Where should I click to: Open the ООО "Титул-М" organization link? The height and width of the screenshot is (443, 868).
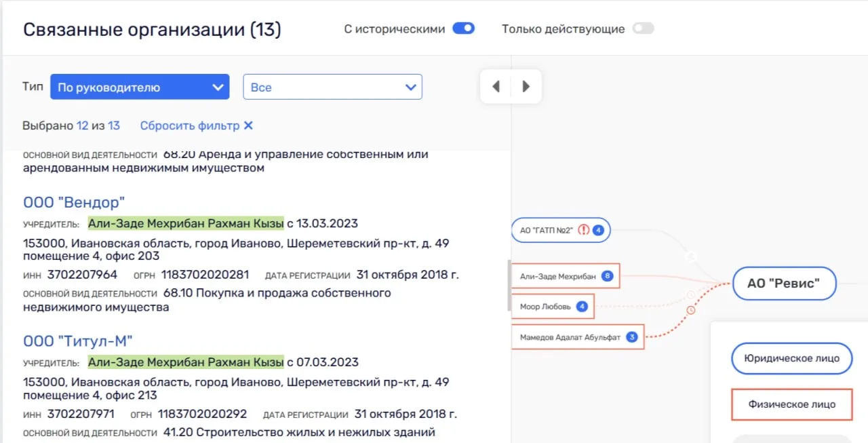pyautogui.click(x=77, y=341)
